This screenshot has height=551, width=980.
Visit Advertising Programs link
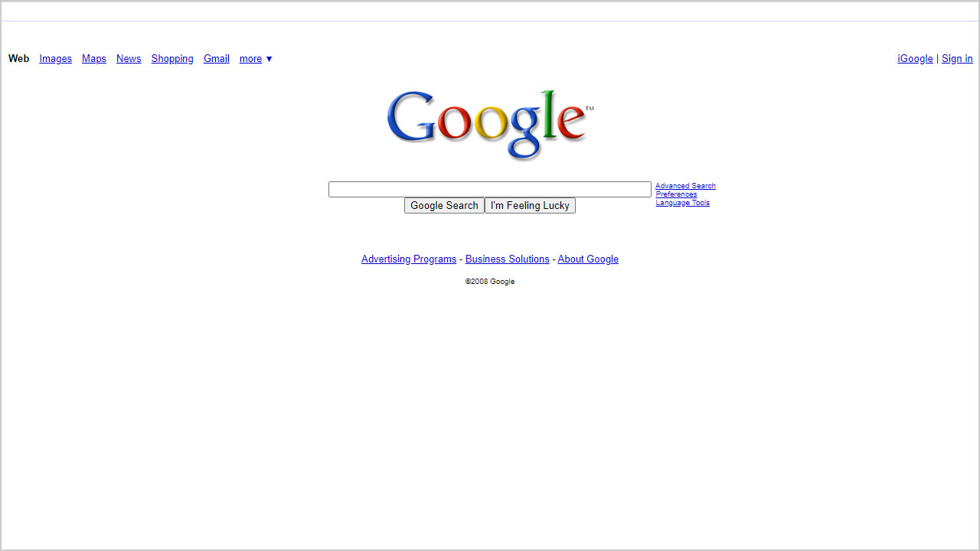409,259
